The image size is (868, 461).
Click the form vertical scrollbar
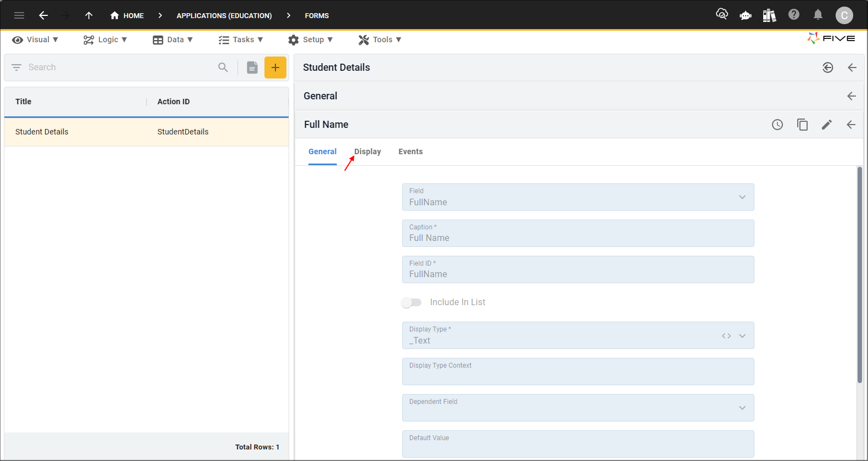point(860,274)
